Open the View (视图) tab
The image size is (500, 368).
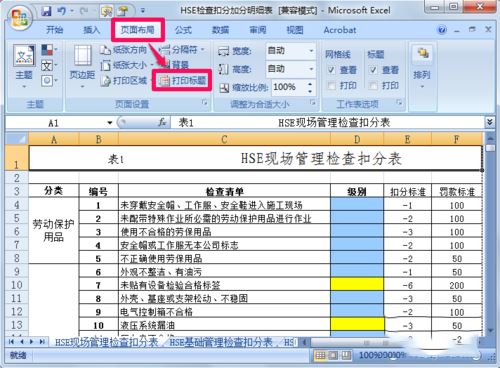tap(295, 30)
